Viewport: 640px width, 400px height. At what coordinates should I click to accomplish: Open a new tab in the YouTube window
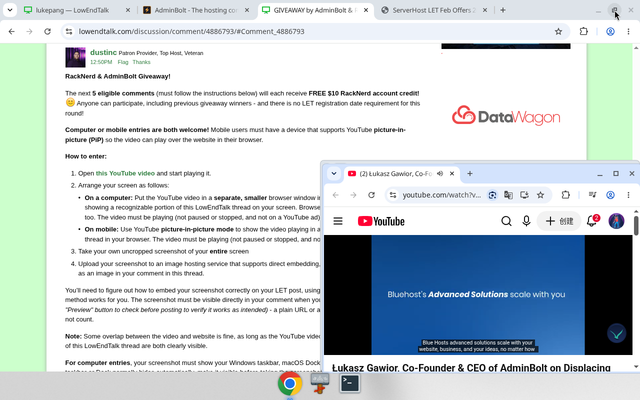click(470, 173)
